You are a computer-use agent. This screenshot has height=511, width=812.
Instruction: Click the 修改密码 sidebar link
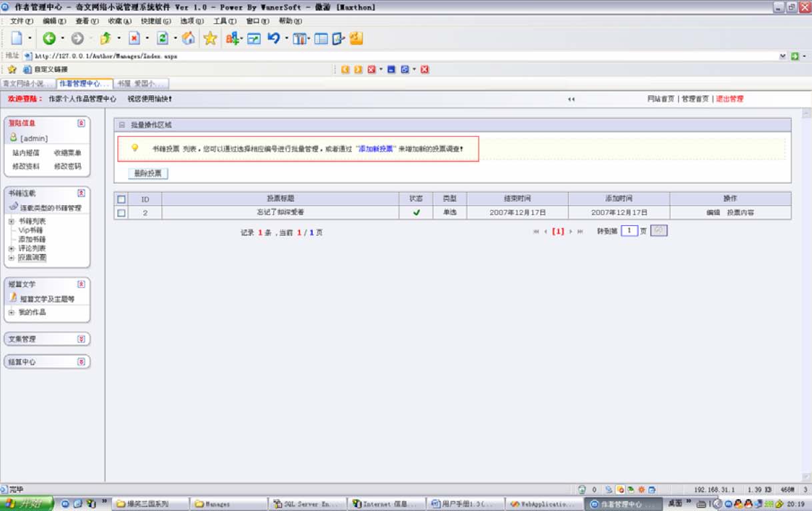pos(67,167)
